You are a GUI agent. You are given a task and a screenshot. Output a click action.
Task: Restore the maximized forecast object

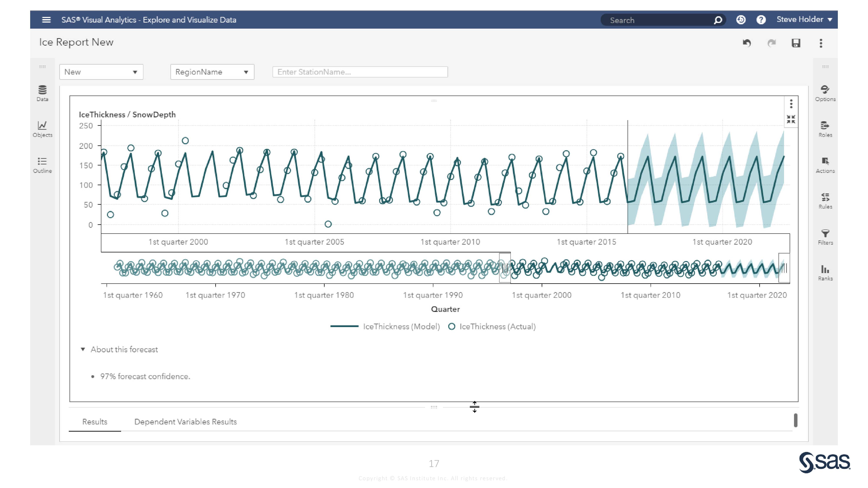pyautogui.click(x=791, y=119)
